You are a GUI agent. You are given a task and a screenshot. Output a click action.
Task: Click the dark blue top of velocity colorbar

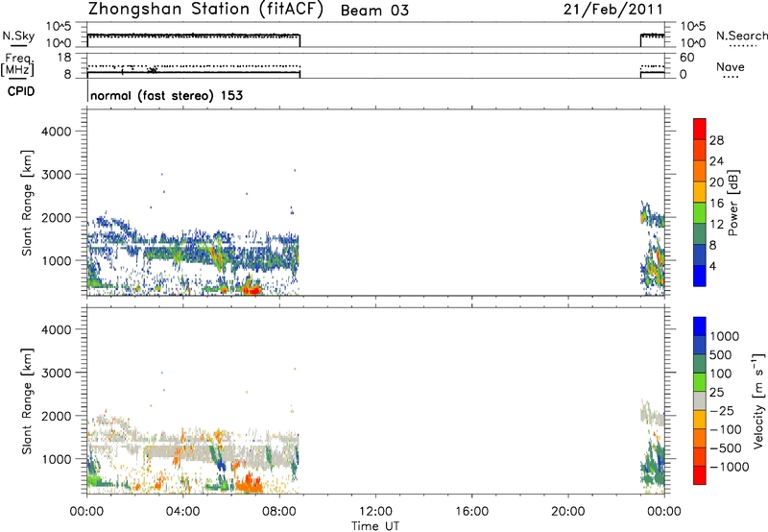coord(700,326)
